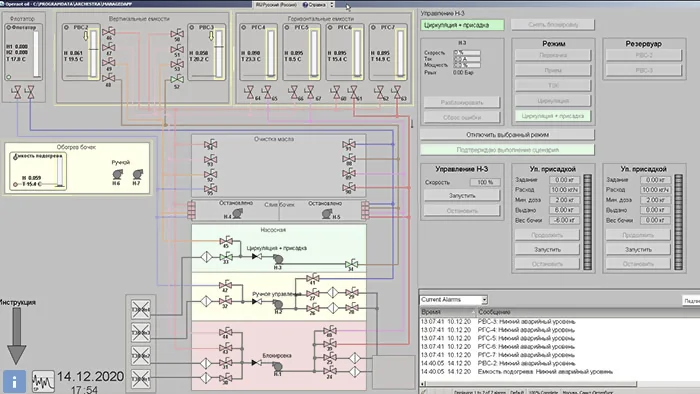The width and height of the screenshot is (700, 394).
Task: Toggle the РГС-4 tank selector circle
Action: tap(244, 28)
